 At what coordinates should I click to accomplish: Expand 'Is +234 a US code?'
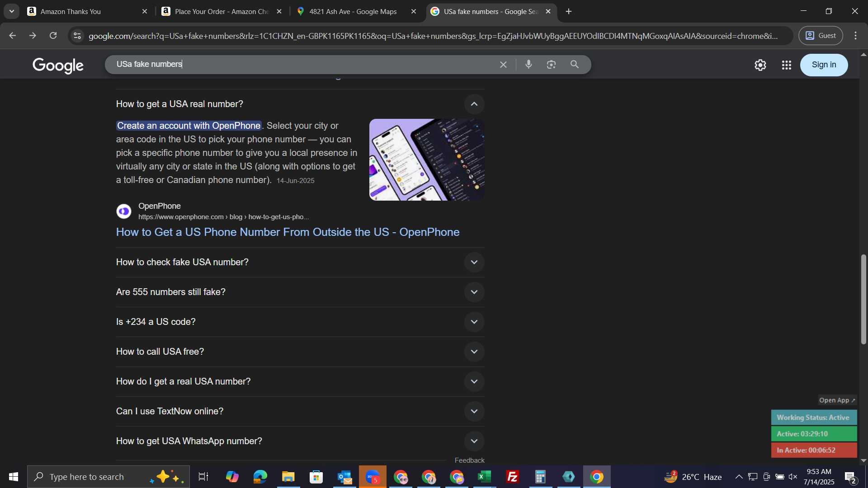click(474, 322)
